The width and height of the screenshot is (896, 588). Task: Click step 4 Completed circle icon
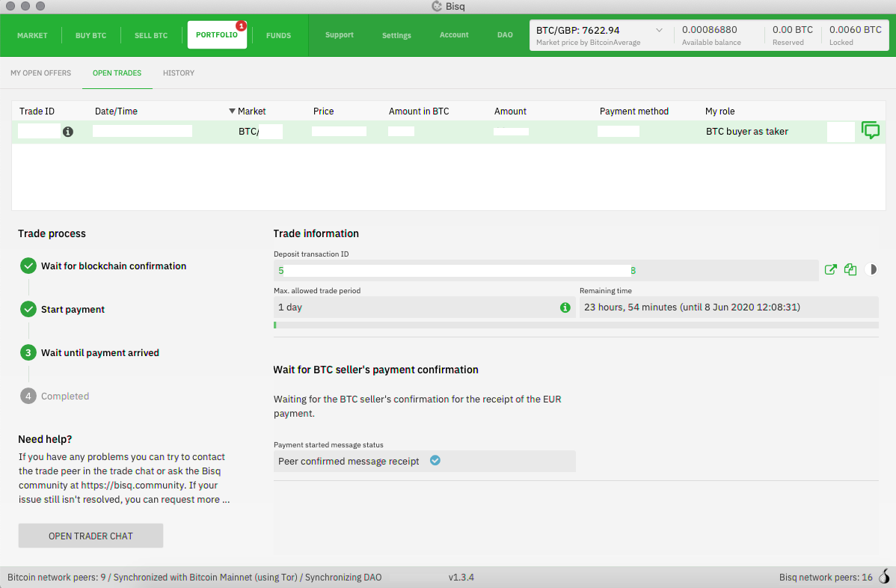(x=28, y=396)
